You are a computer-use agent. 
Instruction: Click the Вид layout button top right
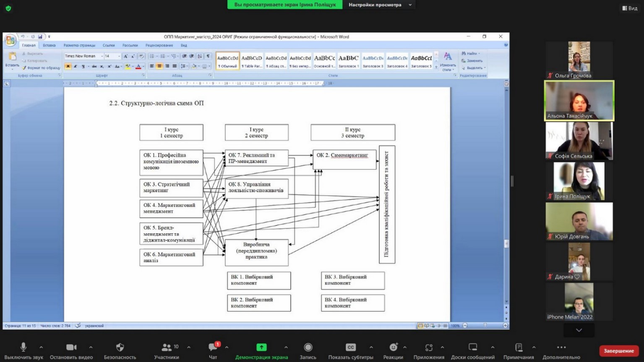[x=630, y=8]
